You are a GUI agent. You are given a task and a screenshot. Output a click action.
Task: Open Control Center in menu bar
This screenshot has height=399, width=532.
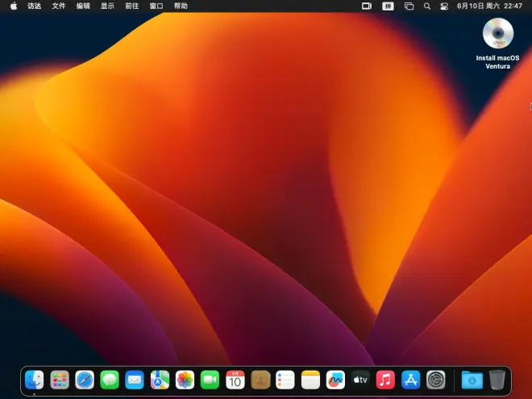tap(444, 6)
